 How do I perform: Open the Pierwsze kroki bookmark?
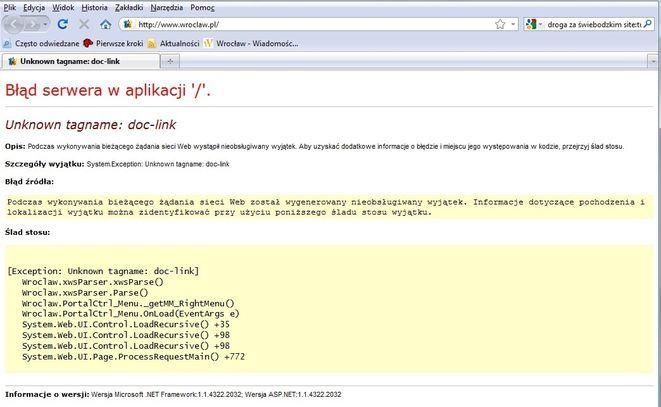(x=113, y=43)
